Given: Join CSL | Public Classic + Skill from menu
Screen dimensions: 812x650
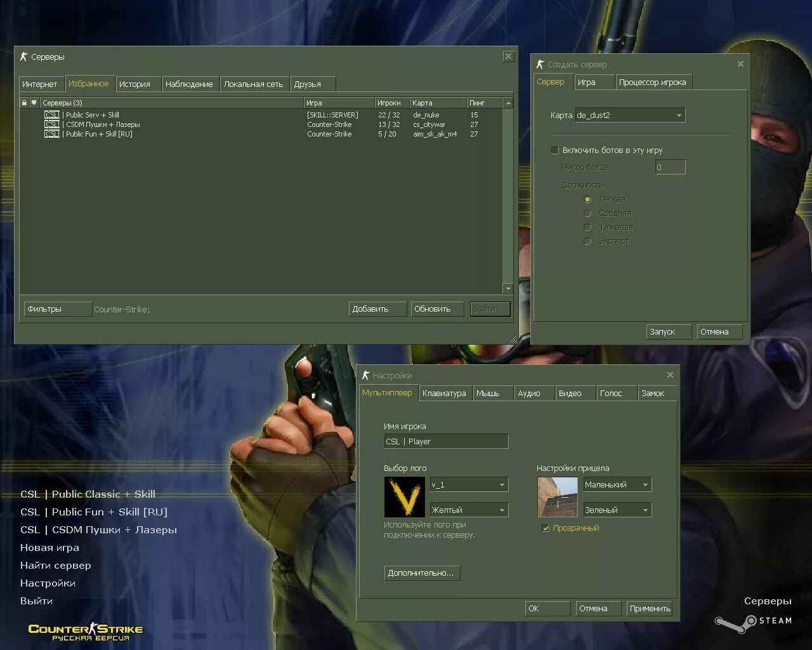Looking at the screenshot, I should point(88,494).
